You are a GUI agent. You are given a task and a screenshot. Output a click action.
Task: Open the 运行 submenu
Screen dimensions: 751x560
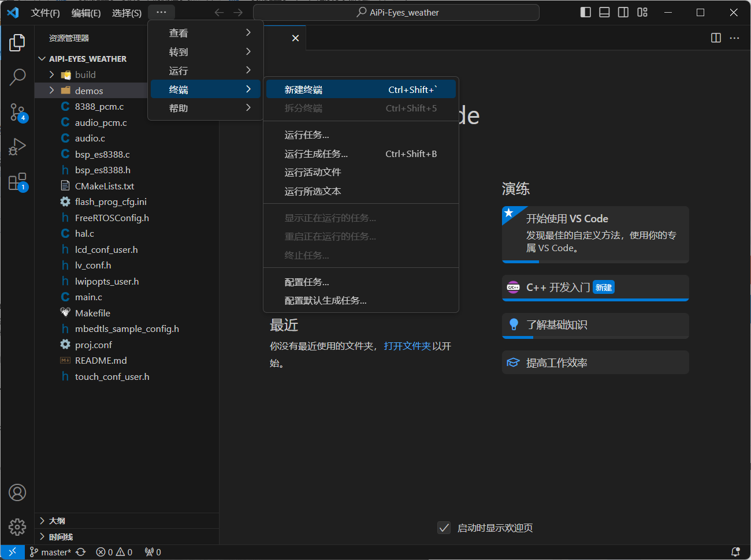[206, 70]
